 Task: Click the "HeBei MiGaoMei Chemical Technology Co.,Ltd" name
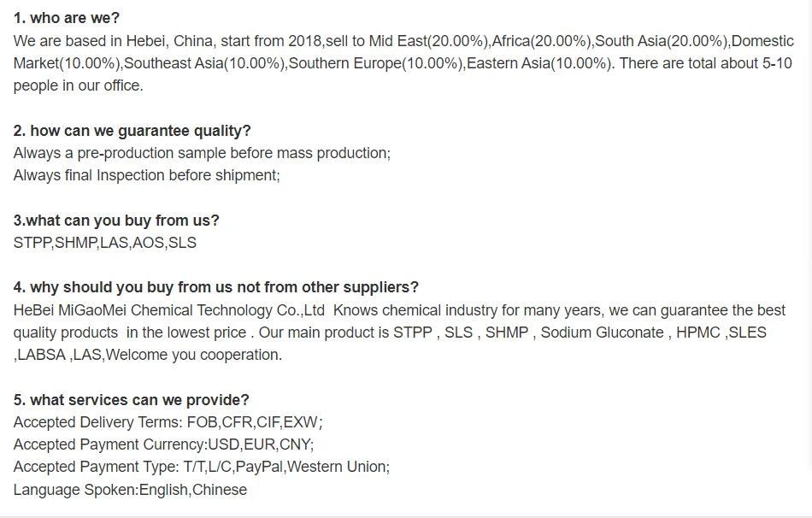168,310
